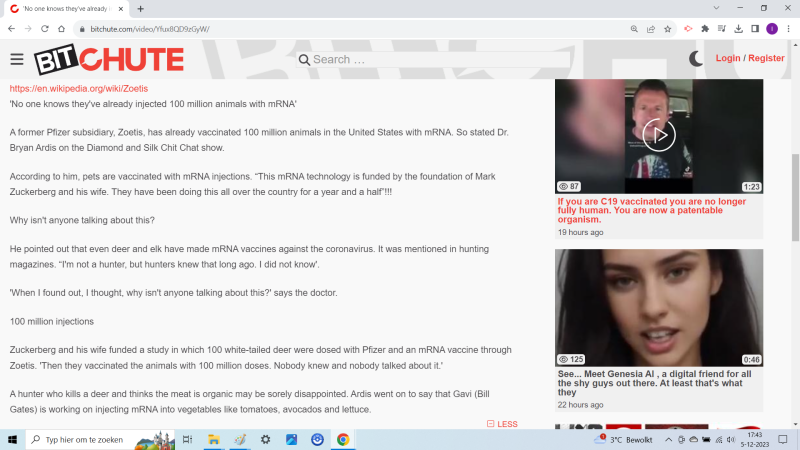Open the Login link
800x450 pixels.
click(x=728, y=58)
